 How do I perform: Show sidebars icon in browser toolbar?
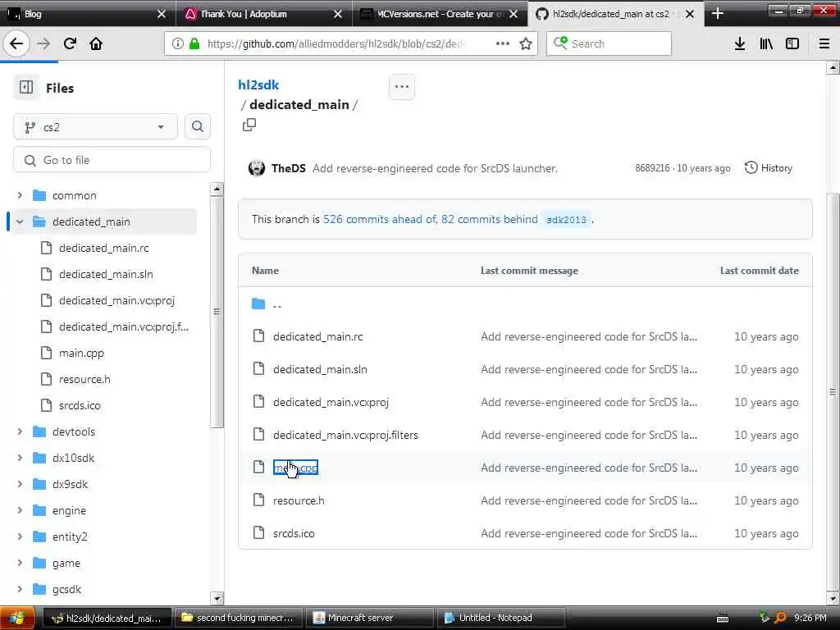tap(792, 43)
